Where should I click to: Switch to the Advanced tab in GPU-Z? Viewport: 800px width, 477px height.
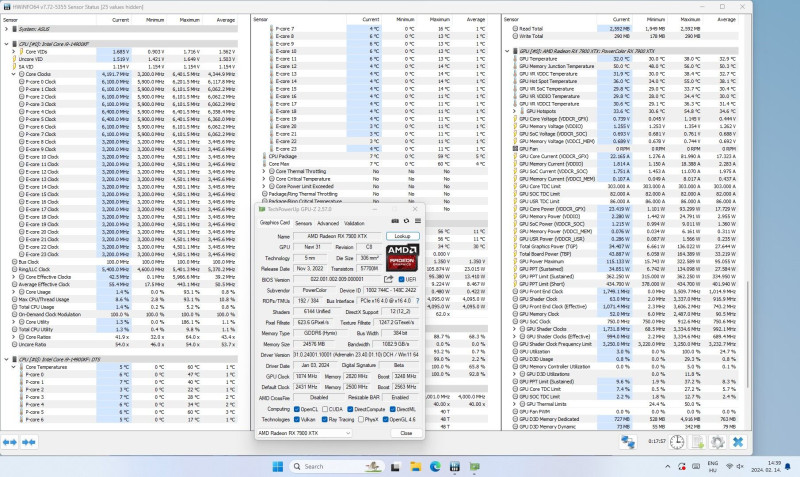[x=328, y=223]
